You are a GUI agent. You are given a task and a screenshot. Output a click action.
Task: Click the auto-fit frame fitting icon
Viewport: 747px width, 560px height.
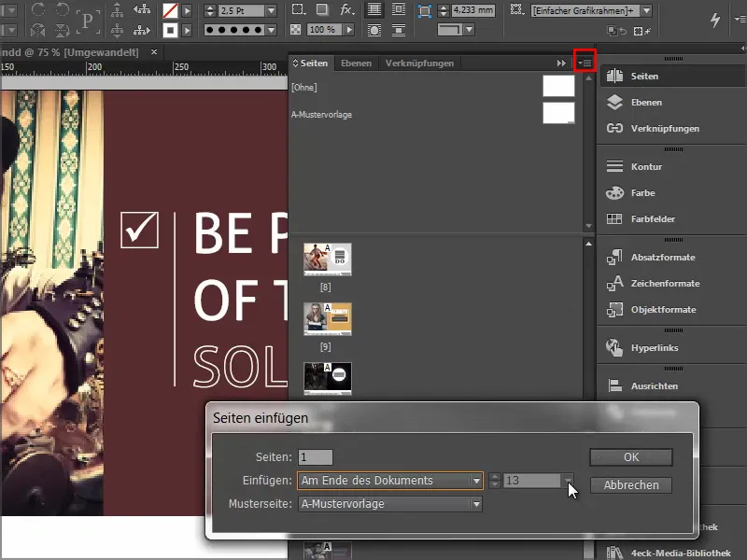[x=424, y=10]
